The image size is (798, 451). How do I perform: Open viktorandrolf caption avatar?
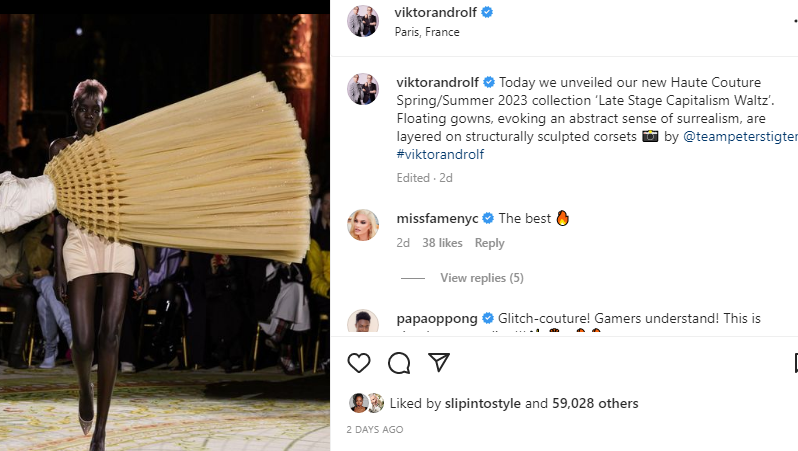363,89
